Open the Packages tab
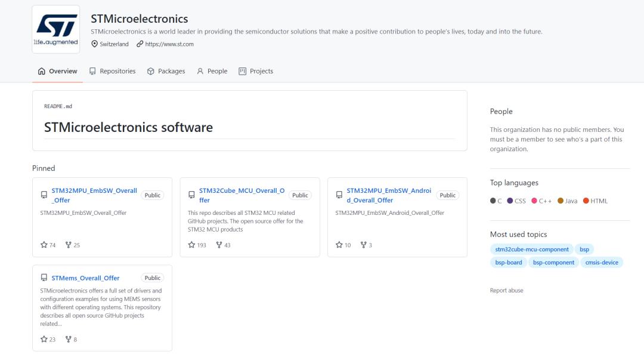This screenshot has width=644, height=363. [x=166, y=71]
